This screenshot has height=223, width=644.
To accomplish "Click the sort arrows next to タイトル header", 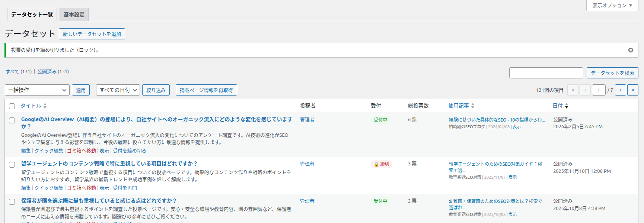I will point(45,106).
